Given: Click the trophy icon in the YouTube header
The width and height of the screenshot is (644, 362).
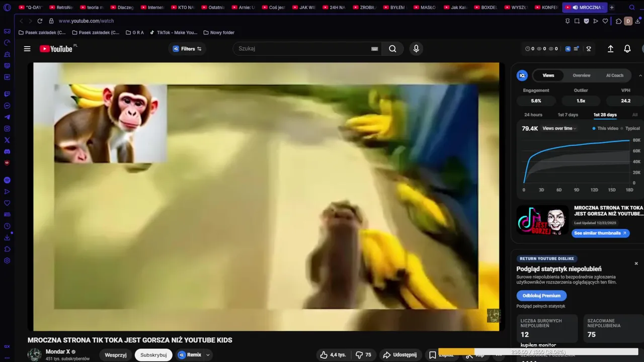Looking at the screenshot, I should [588, 49].
